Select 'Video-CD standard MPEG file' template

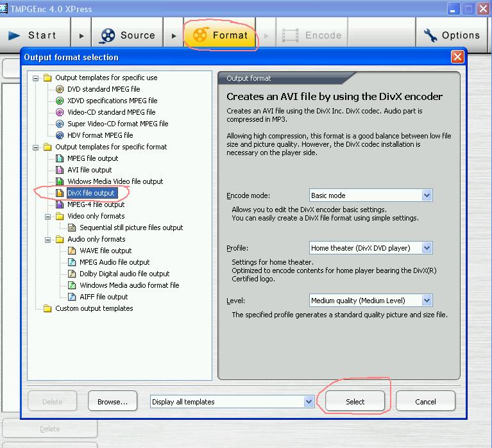tap(112, 112)
